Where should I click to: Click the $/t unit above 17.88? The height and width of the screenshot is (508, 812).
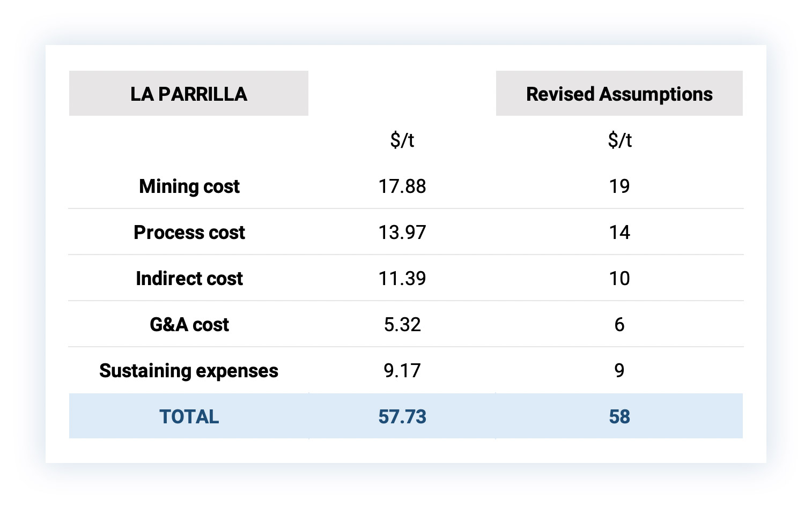(402, 140)
